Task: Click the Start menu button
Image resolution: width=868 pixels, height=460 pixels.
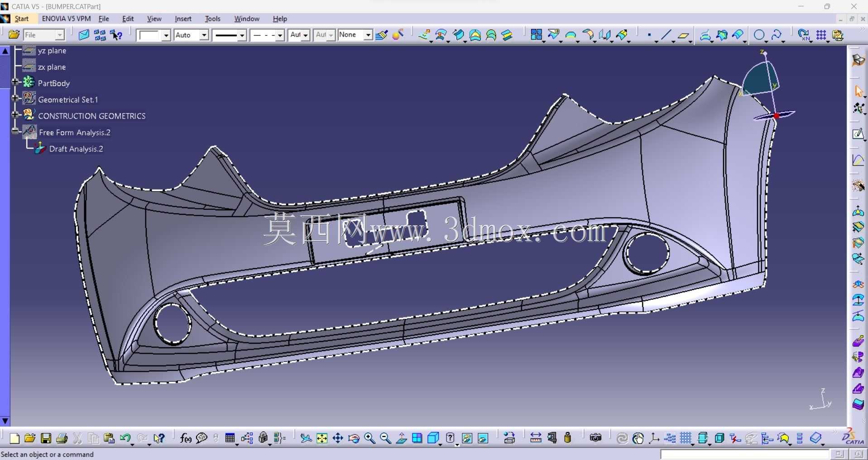Action: pos(21,19)
